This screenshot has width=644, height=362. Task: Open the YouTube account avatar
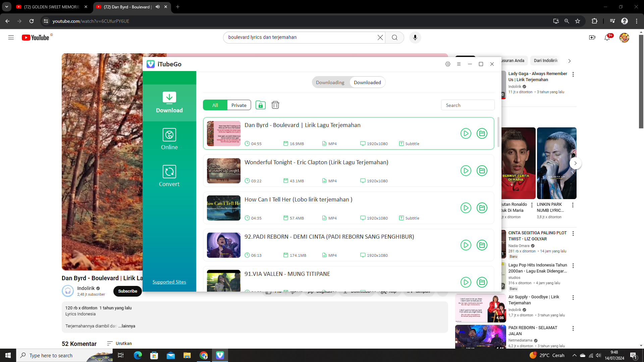624,38
